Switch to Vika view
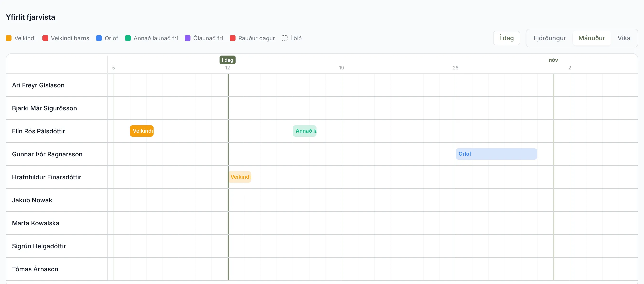Viewport: 644px width, 284px height. point(624,38)
